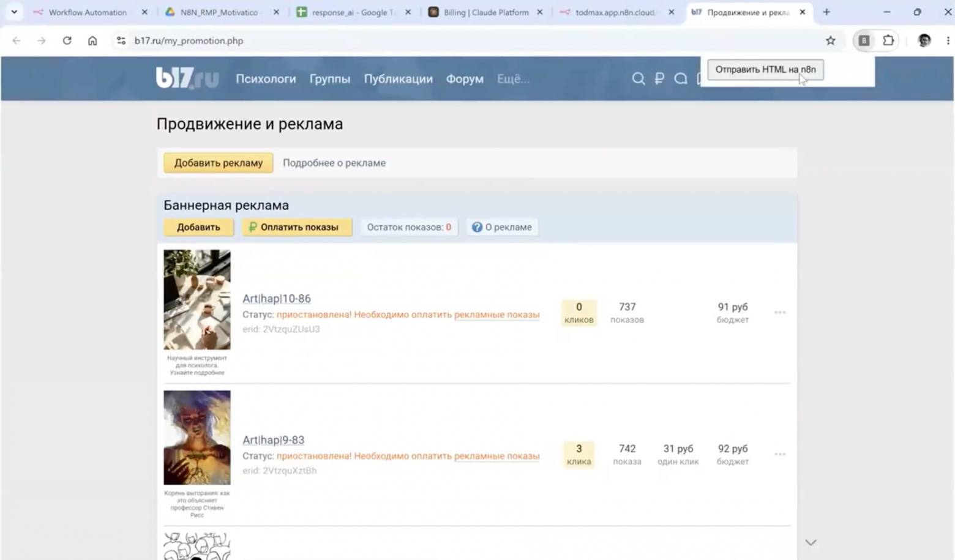This screenshot has height=560, width=955.
Task: Open Психологи in the site navigation
Action: (x=266, y=79)
